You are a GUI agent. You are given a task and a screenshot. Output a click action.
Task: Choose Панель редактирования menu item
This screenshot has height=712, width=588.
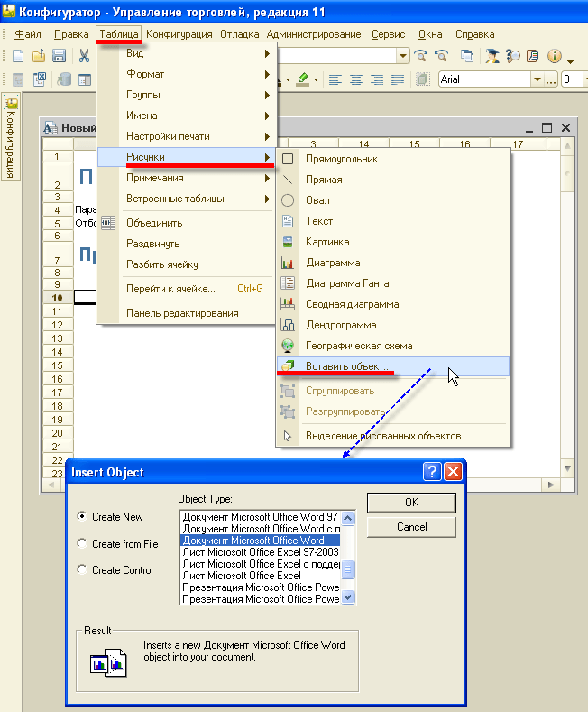(x=187, y=313)
